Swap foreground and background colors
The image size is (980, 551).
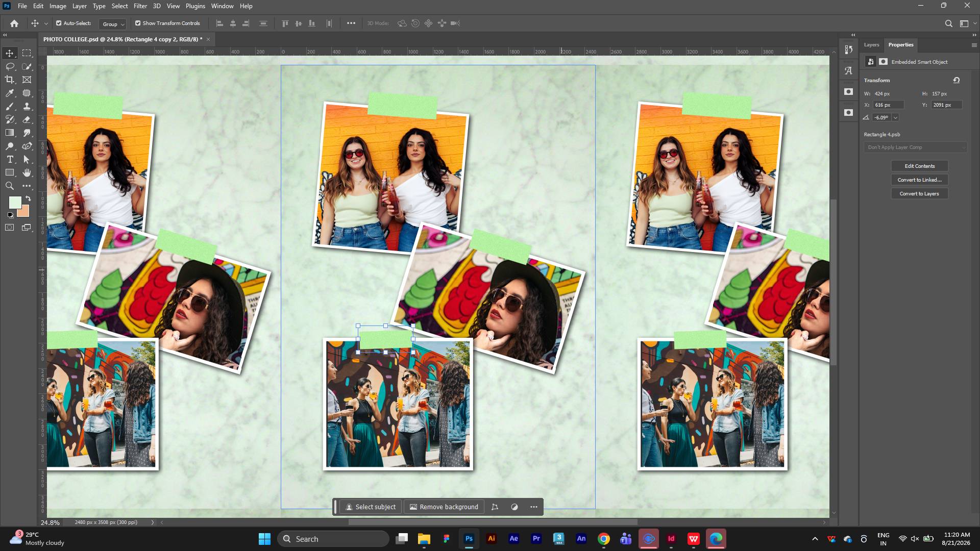coord(28,199)
